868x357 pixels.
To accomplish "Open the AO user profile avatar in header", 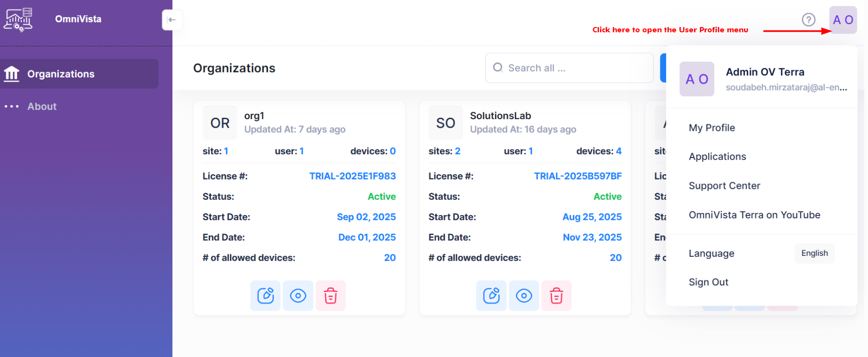I will pos(843,20).
